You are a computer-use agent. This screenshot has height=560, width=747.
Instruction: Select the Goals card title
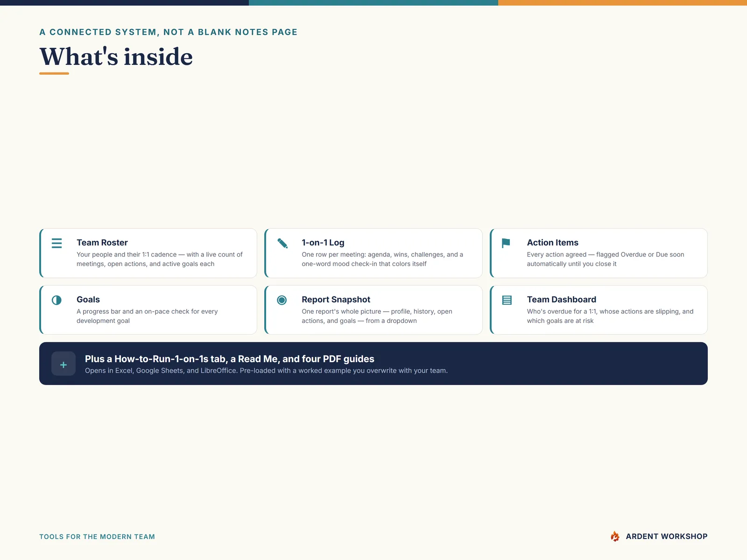click(88, 300)
